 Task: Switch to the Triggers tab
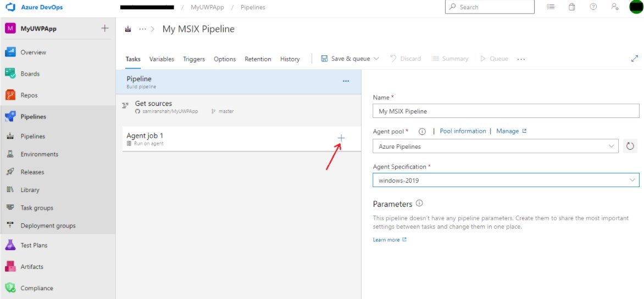[x=194, y=59]
